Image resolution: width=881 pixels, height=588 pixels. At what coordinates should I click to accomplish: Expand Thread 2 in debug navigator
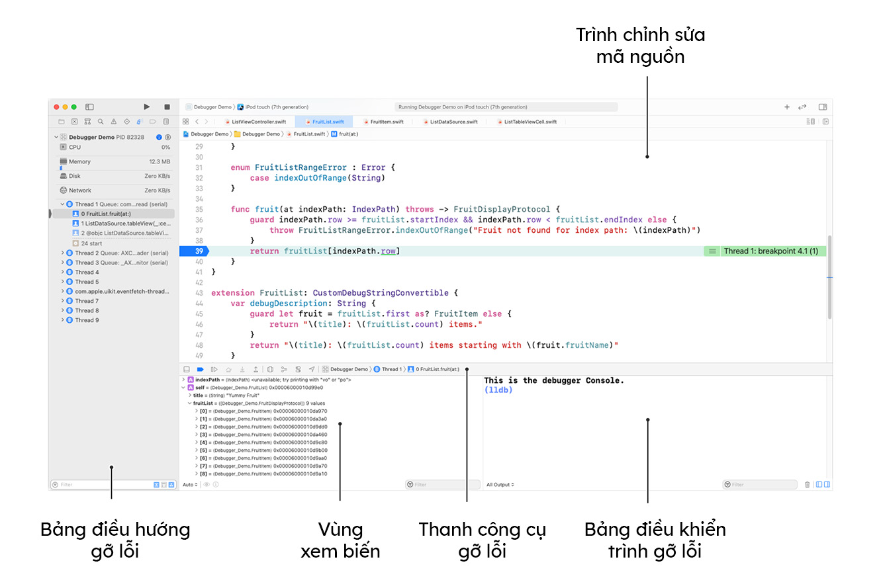(63, 253)
